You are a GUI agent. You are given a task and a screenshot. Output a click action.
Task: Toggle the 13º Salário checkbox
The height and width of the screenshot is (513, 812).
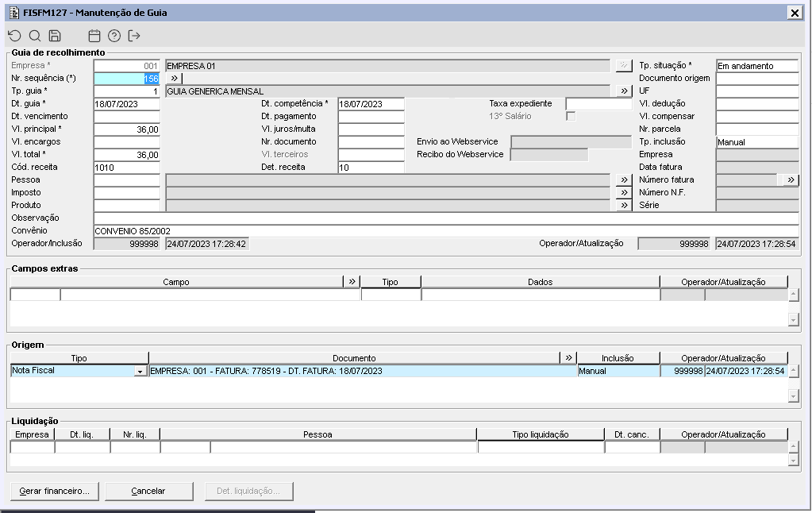(x=571, y=116)
